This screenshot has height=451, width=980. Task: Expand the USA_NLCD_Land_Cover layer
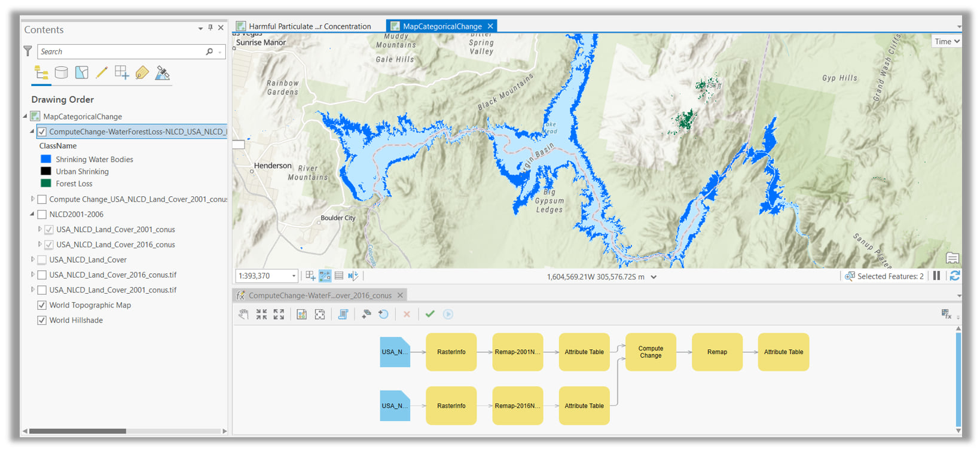(32, 259)
